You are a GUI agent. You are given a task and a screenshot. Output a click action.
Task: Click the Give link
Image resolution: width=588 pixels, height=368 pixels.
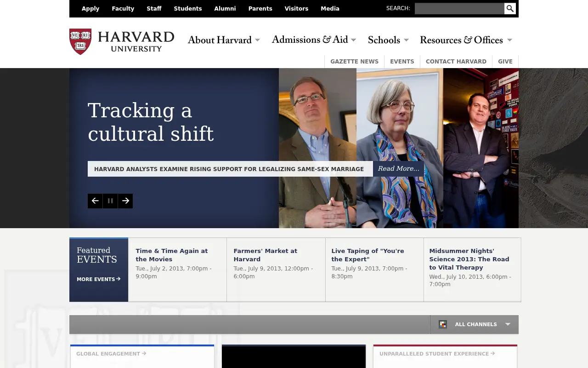[505, 62]
